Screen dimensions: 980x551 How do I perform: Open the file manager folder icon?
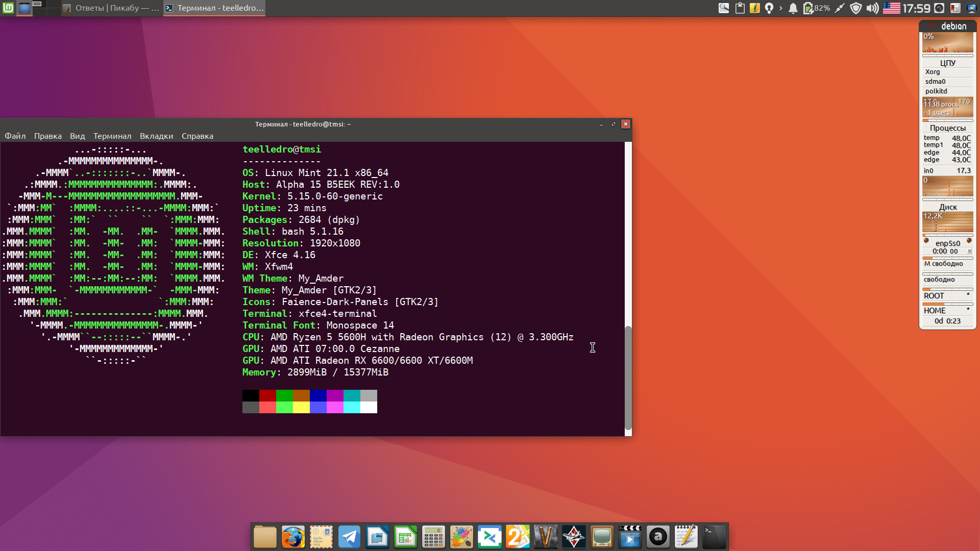point(265,537)
